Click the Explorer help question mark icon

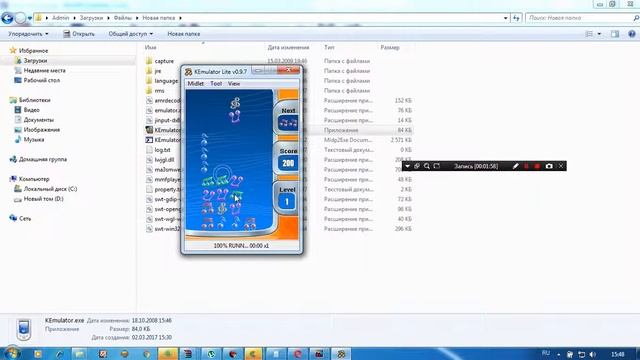(632, 34)
